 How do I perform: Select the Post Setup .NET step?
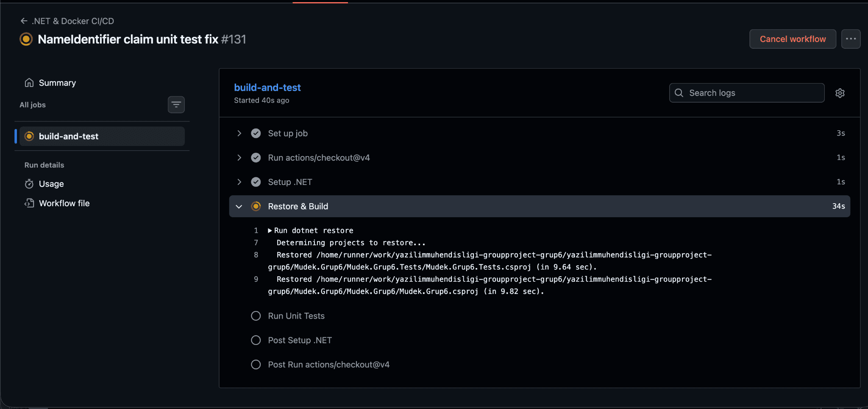[300, 340]
